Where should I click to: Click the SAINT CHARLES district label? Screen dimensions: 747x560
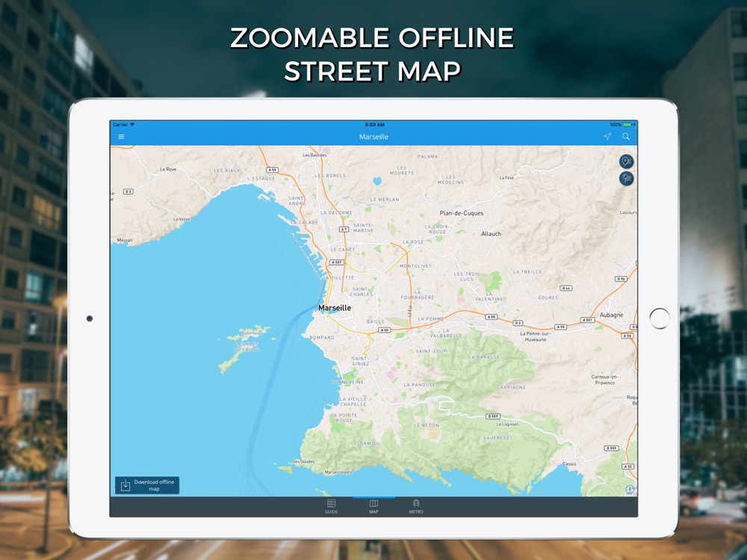(361, 291)
